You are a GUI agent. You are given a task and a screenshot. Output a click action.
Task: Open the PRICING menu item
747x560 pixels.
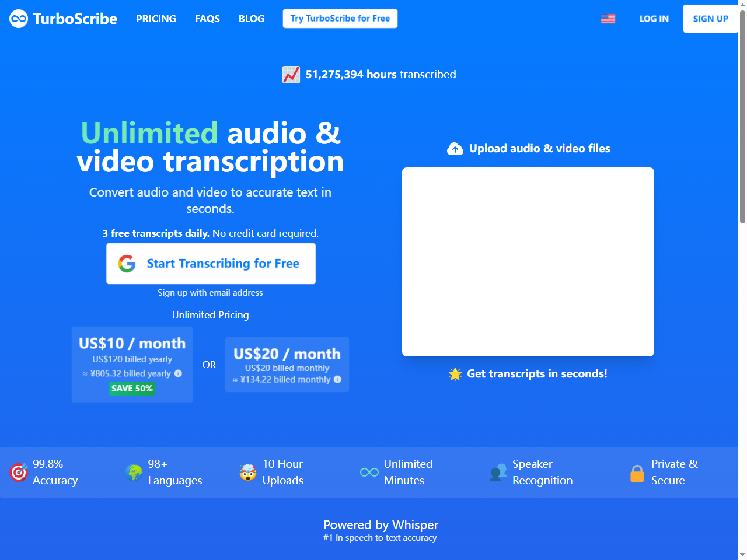coord(156,19)
